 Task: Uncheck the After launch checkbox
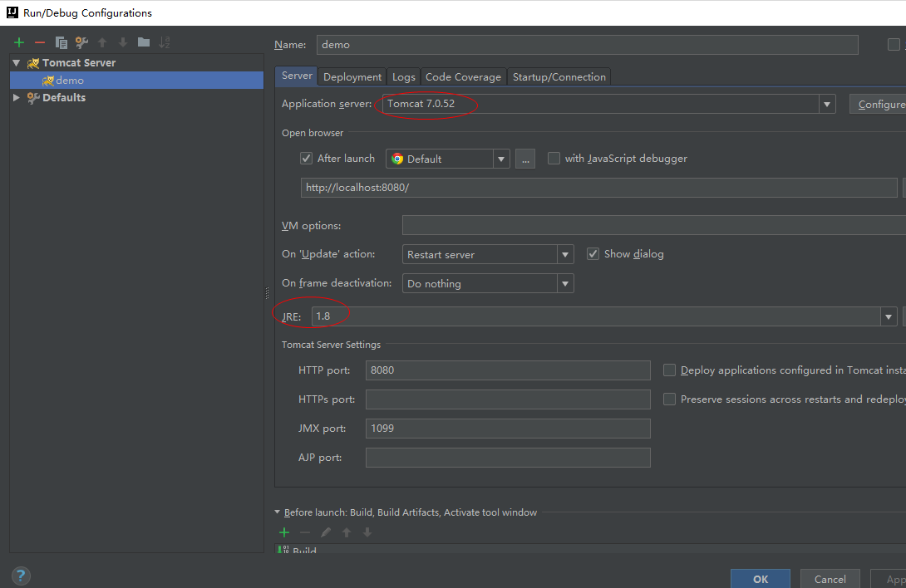coord(306,159)
